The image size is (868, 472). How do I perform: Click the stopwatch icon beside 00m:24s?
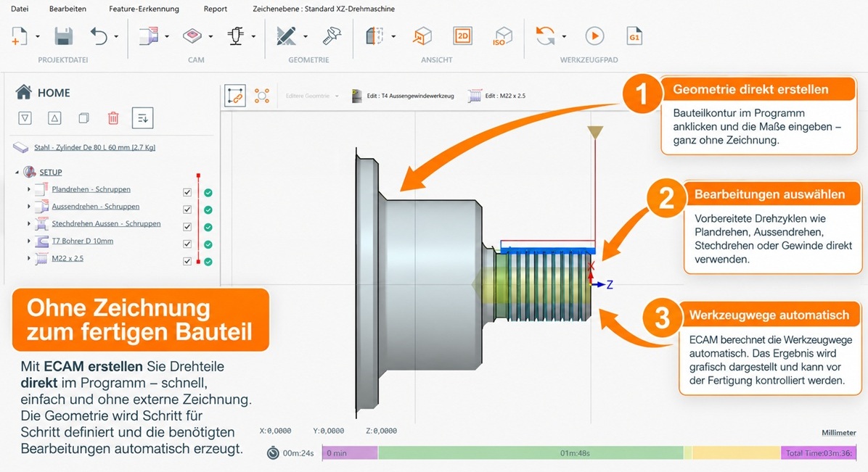273,452
